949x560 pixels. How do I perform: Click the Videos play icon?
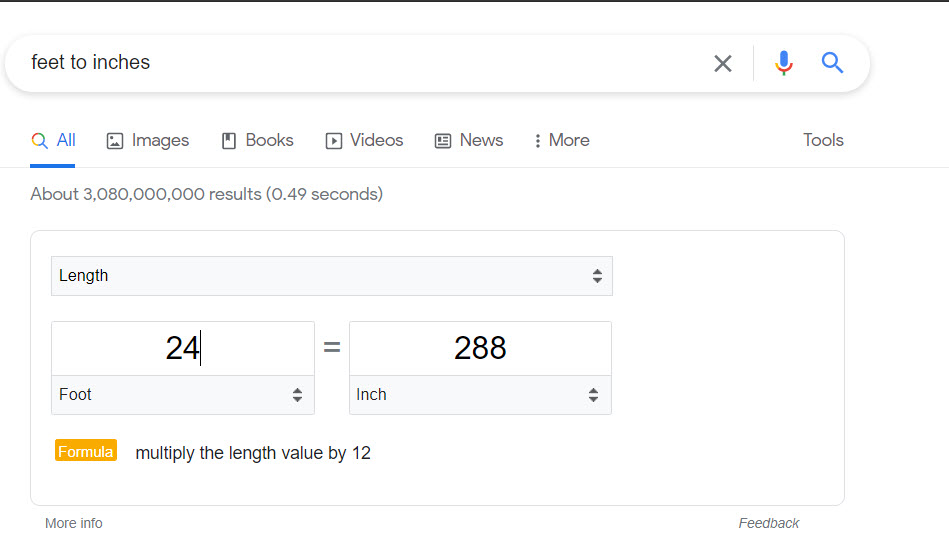(333, 141)
